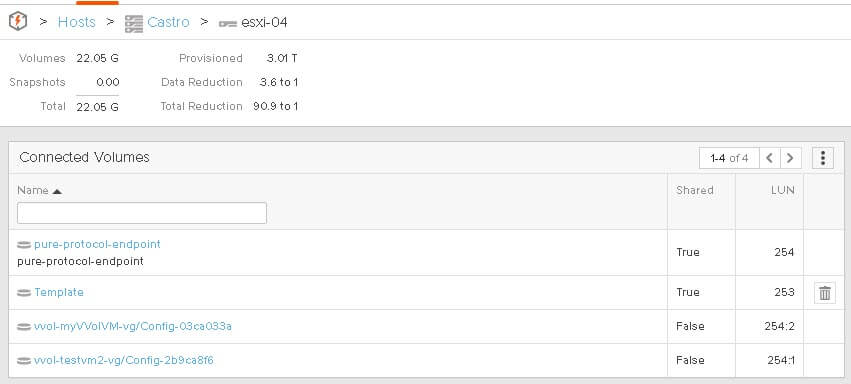The width and height of the screenshot is (851, 384).
Task: Open the Template volume link
Action: [x=59, y=292]
